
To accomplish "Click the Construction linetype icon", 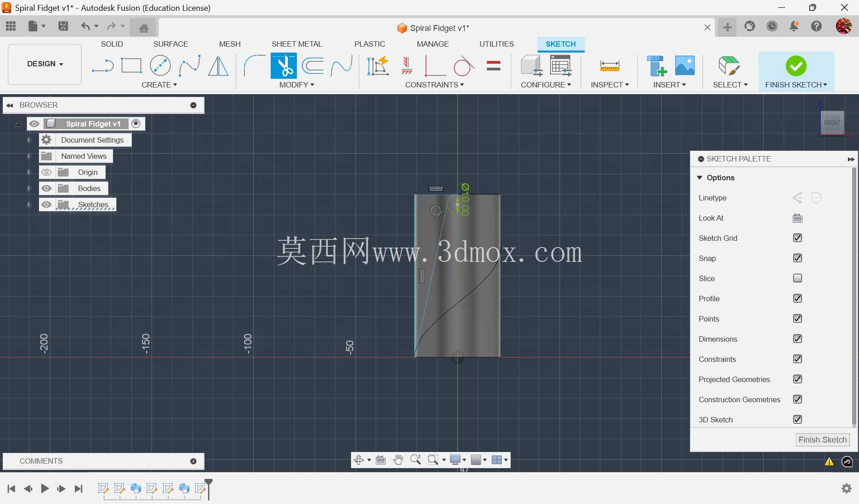I will coord(797,198).
